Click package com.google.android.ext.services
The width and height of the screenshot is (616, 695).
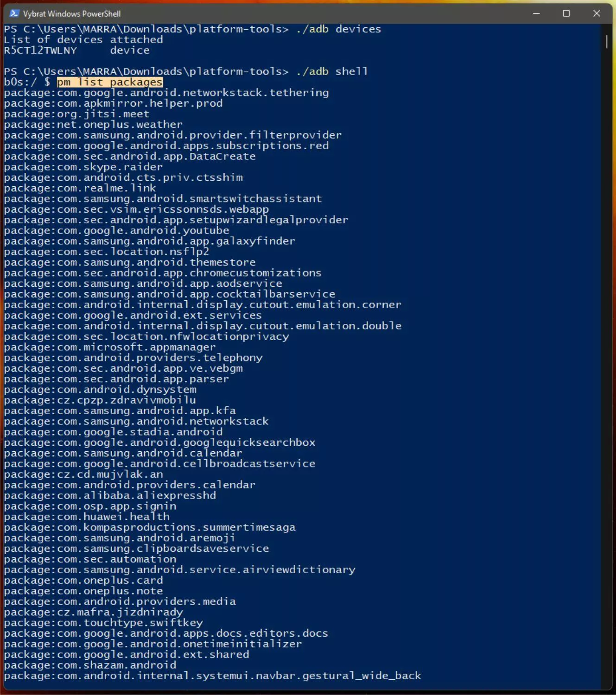[x=133, y=316]
